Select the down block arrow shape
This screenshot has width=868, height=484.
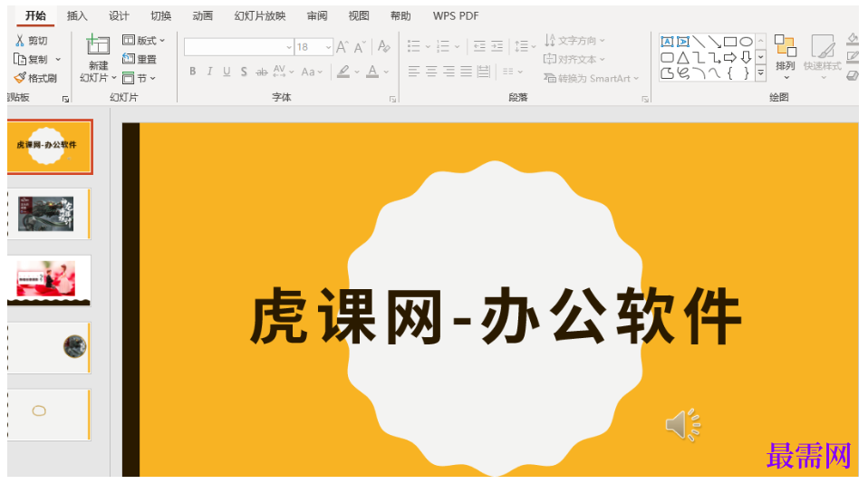click(x=747, y=57)
